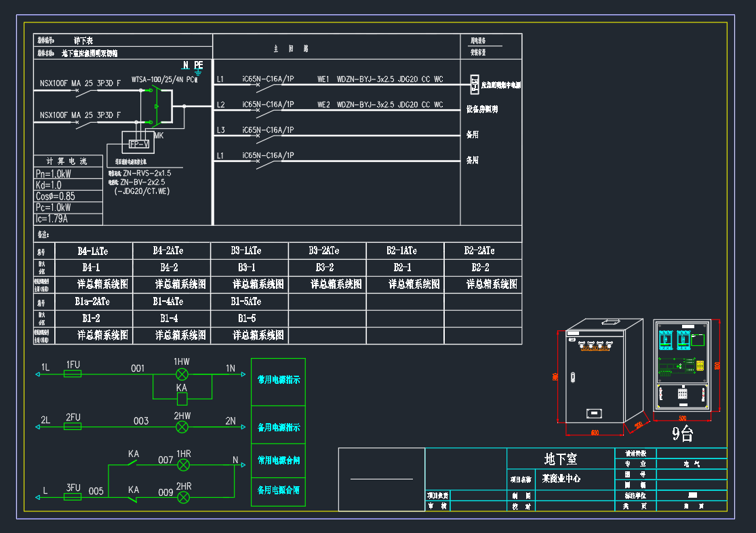Click the Ic=1.79A calculation cell
Image resolution: width=756 pixels, height=533 pixels.
pos(68,219)
